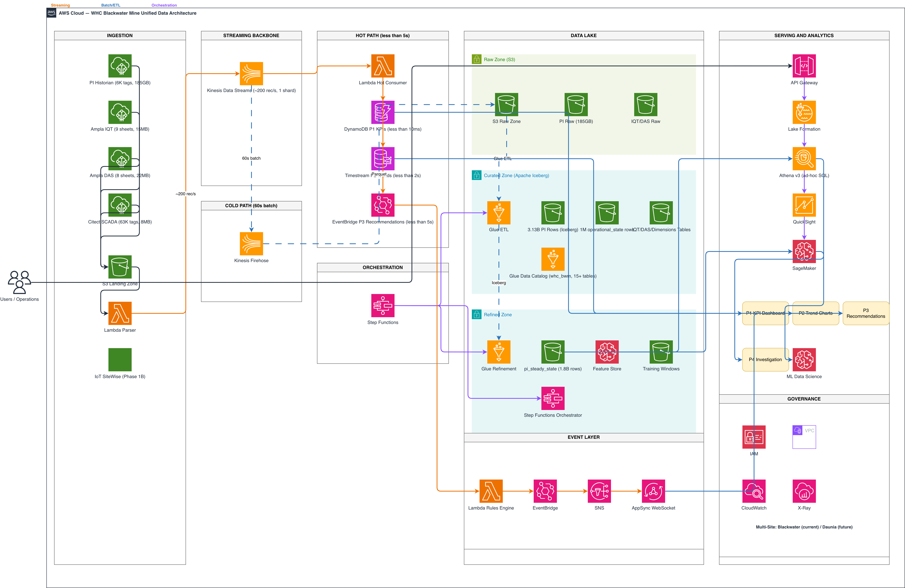This screenshot has height=588, width=905.
Task: Click the S3 Raw Zone bucket
Action: click(x=506, y=105)
